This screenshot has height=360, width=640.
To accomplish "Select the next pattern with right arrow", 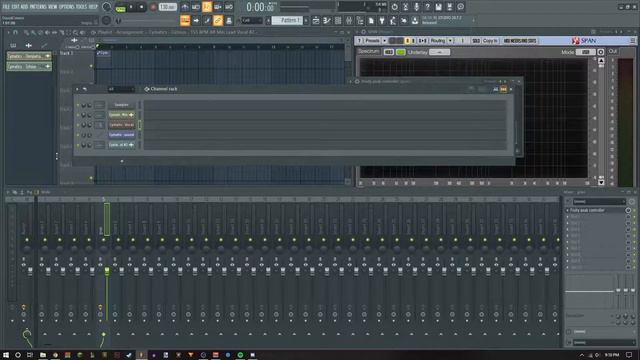I will click(306, 20).
